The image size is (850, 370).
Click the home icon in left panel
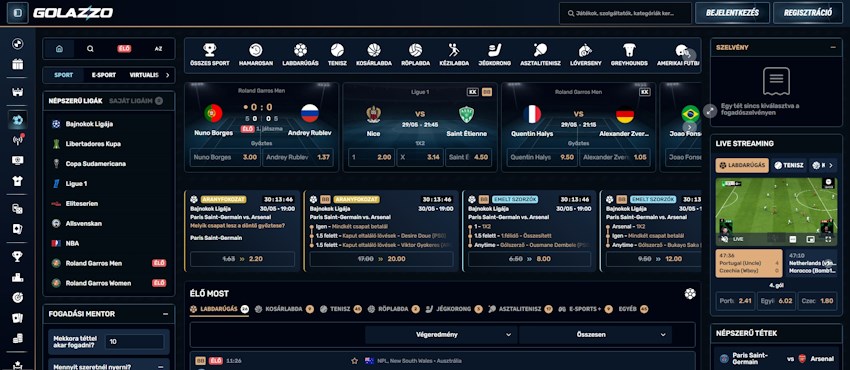point(59,48)
